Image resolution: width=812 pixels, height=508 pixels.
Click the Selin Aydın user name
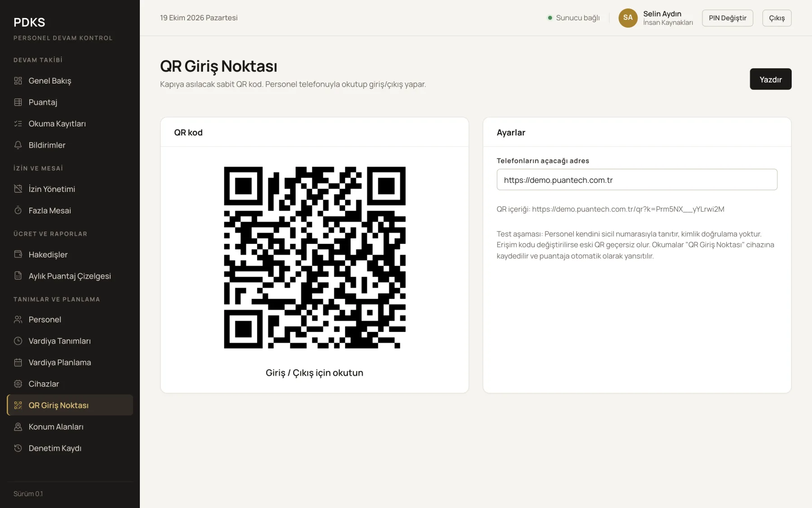(x=662, y=14)
